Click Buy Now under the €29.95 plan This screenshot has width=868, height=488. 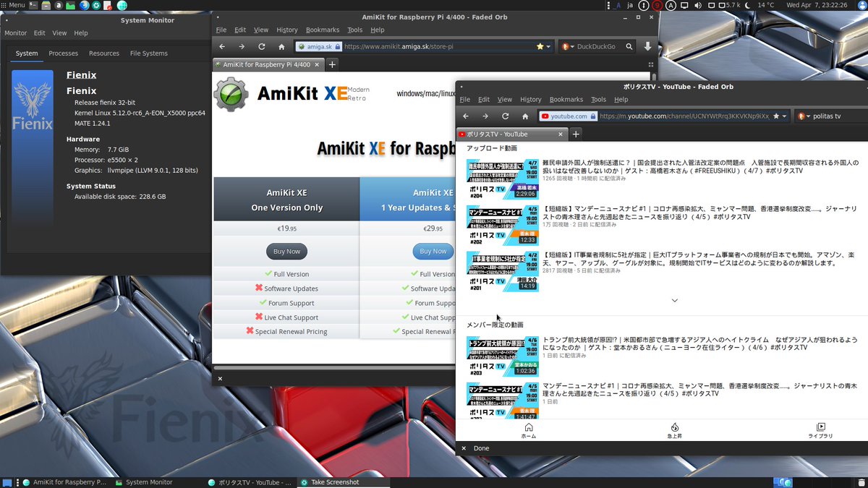pyautogui.click(x=433, y=251)
